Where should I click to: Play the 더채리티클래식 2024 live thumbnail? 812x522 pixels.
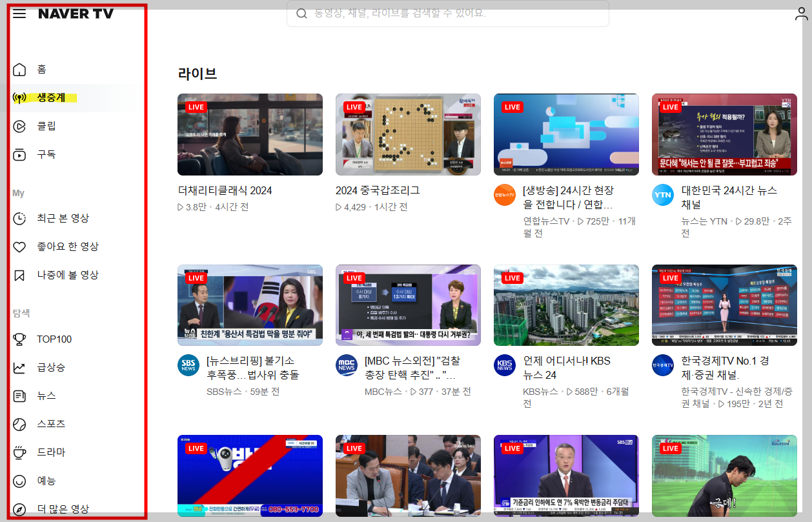coord(250,134)
